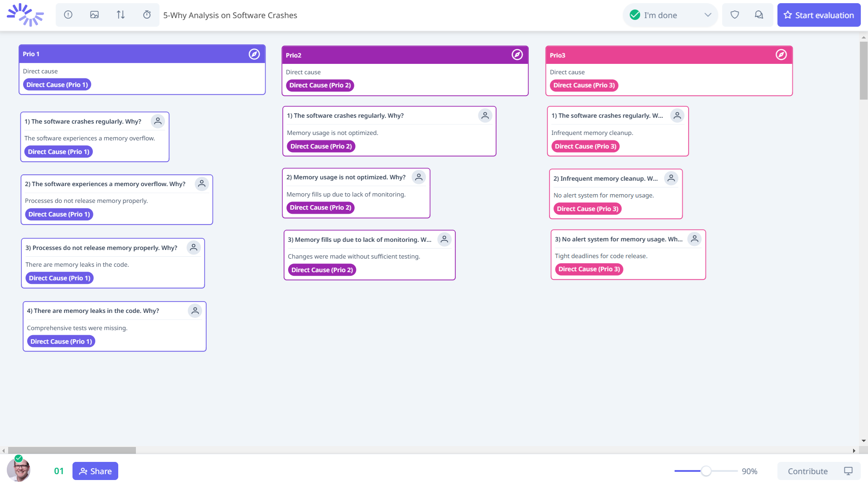The width and height of the screenshot is (868, 485).
Task: Click text 'Tight deadlines for code release.'
Action: coord(601,256)
